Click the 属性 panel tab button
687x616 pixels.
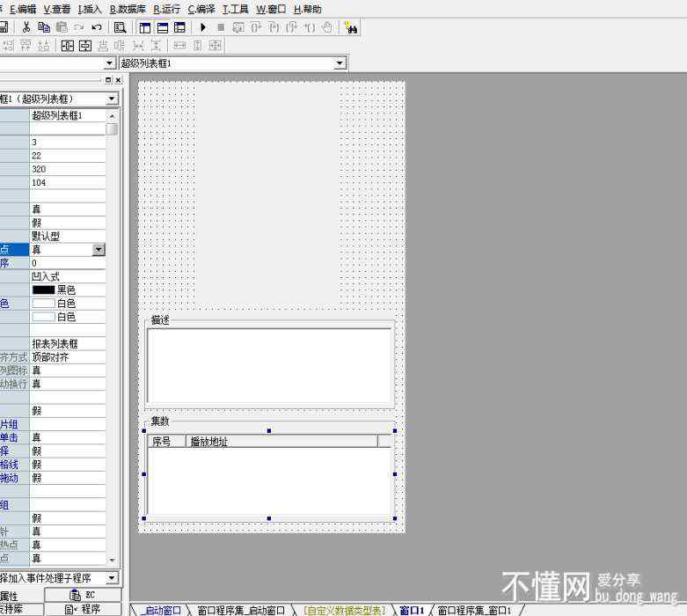pos(12,596)
